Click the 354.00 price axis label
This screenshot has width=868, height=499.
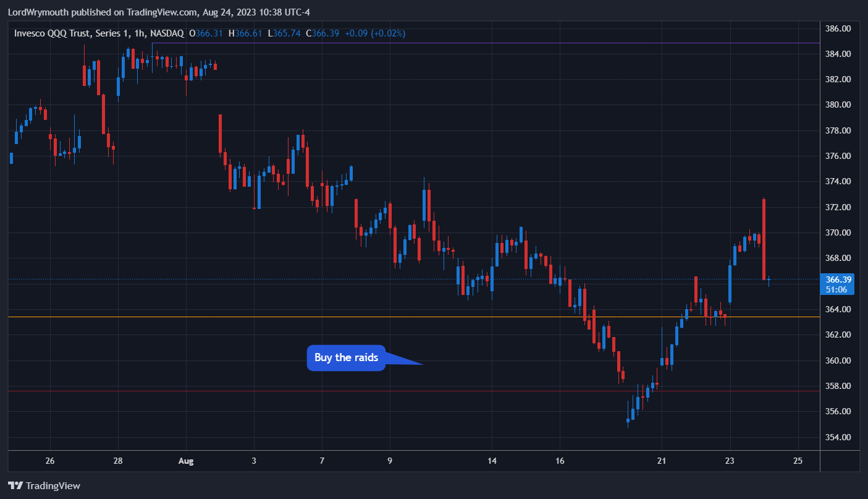(x=838, y=437)
